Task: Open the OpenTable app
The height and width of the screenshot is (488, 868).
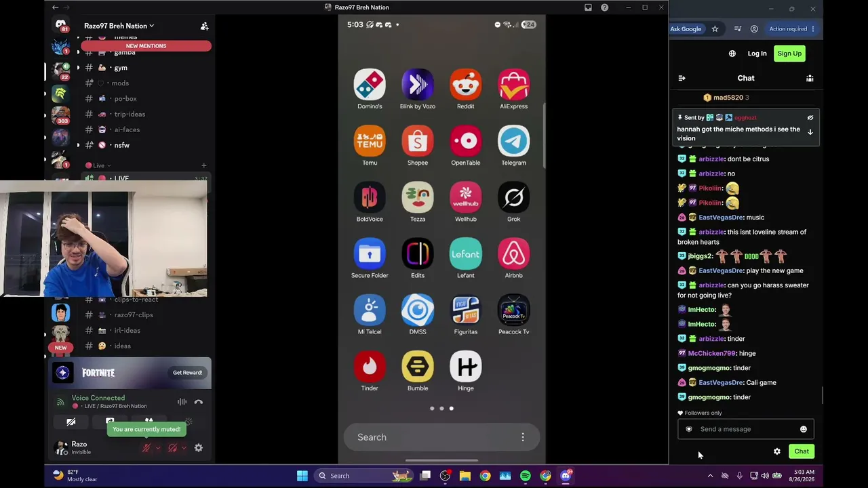Action: [466, 142]
